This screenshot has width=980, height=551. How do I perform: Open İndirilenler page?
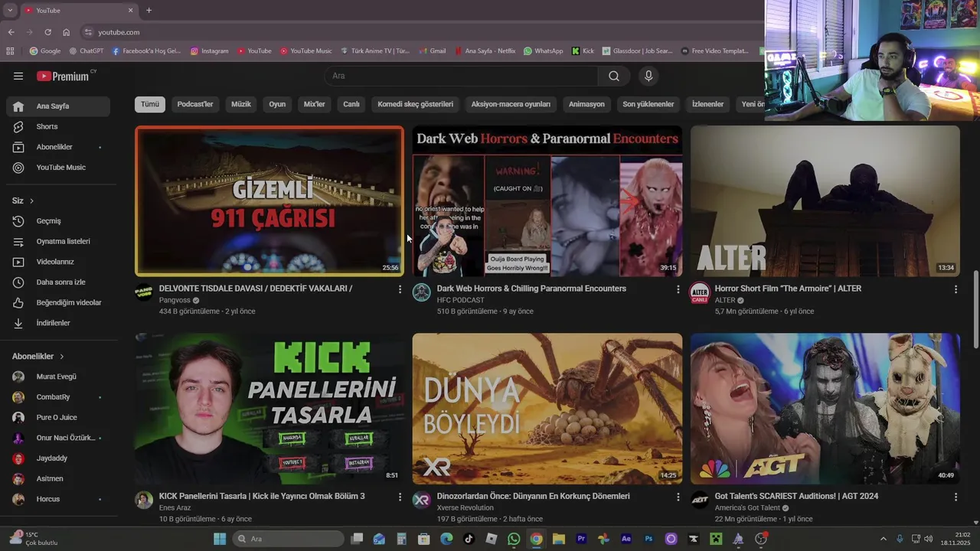click(x=58, y=323)
